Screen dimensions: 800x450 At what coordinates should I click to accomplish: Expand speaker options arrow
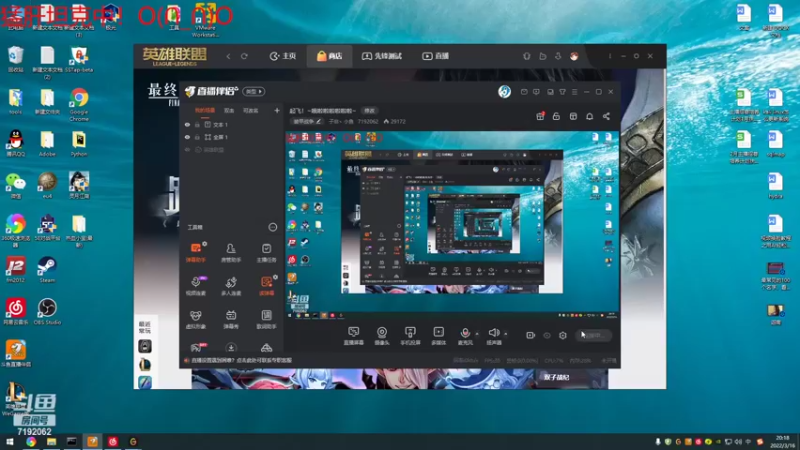[506, 334]
